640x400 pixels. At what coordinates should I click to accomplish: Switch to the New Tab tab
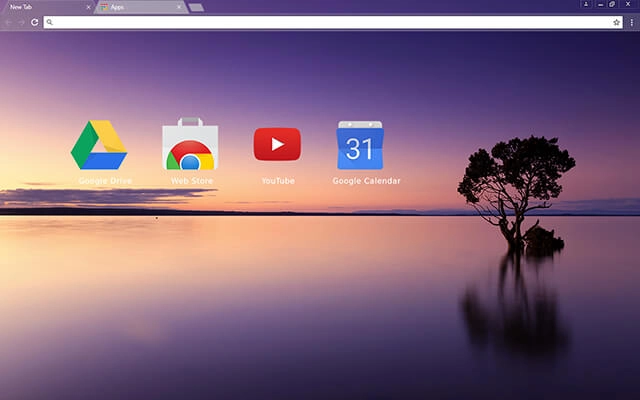(x=46, y=7)
